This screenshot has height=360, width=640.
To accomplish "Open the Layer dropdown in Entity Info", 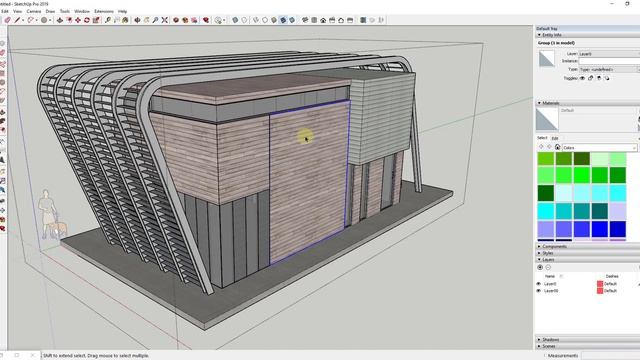I will pos(609,53).
